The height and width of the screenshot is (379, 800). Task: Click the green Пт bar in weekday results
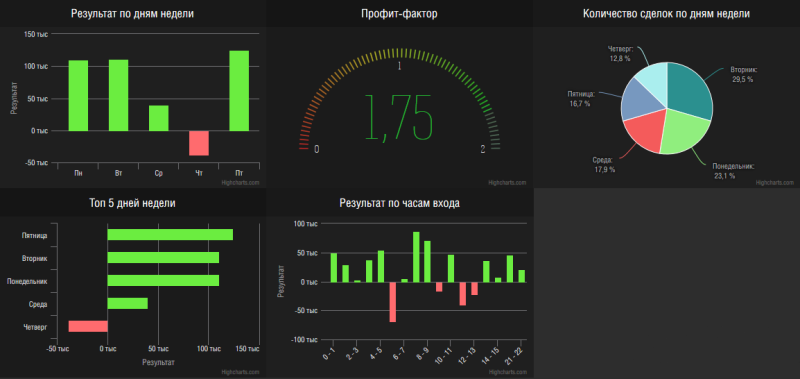(x=239, y=91)
